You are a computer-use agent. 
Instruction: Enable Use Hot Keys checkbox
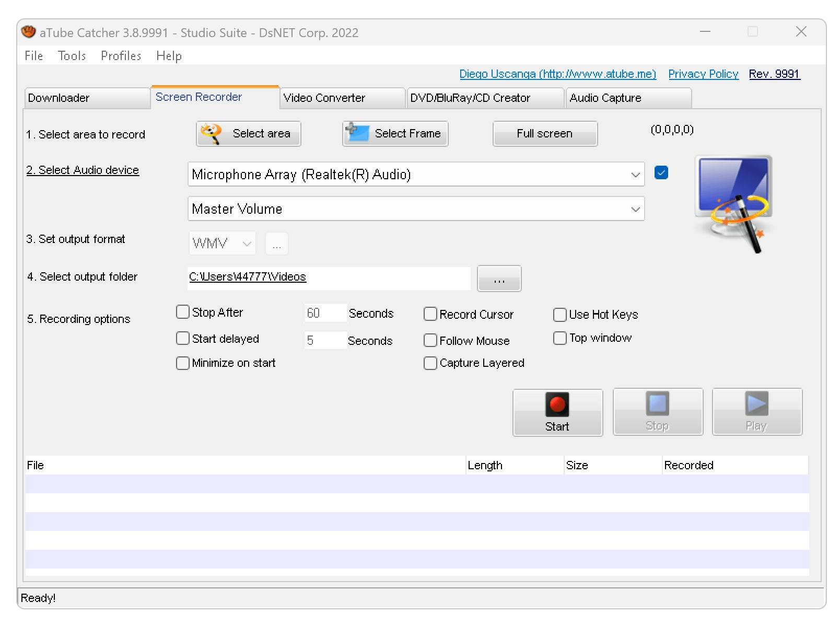click(x=560, y=315)
